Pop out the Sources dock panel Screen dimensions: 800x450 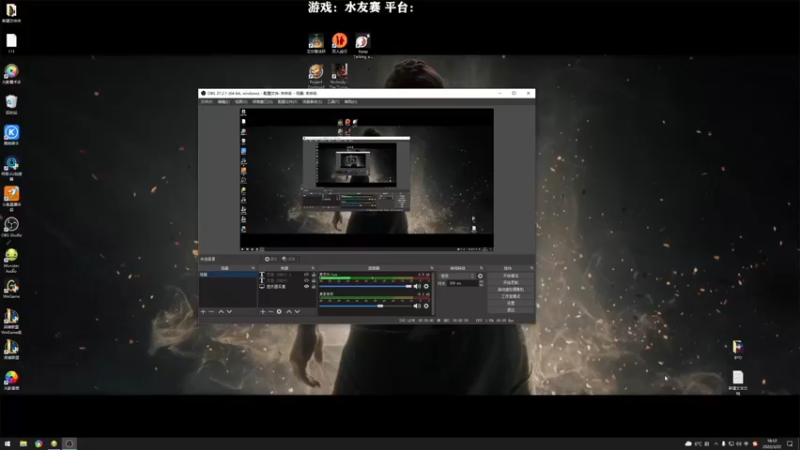click(x=313, y=268)
